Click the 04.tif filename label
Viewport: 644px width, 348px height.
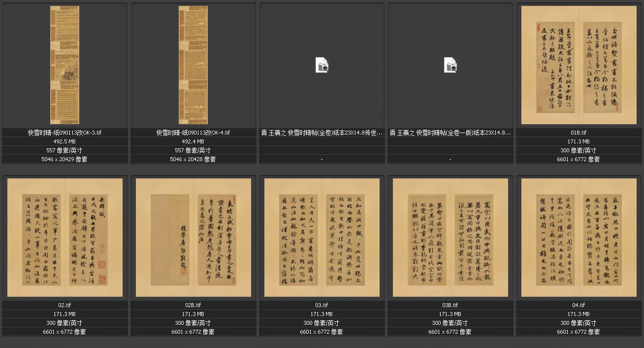tap(579, 305)
